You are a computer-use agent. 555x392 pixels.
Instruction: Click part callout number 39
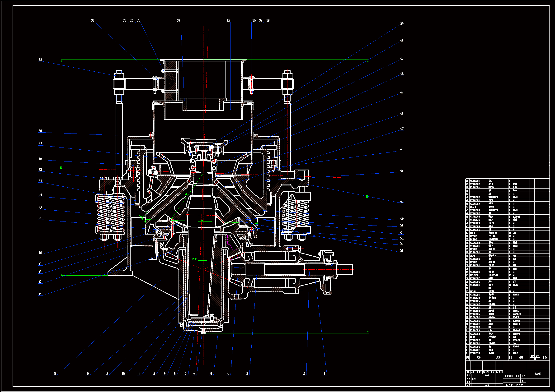click(x=401, y=24)
